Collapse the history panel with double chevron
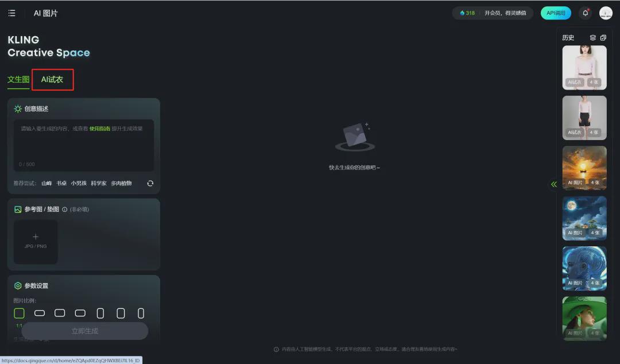Screen dimensions: 620x364 click(x=554, y=184)
